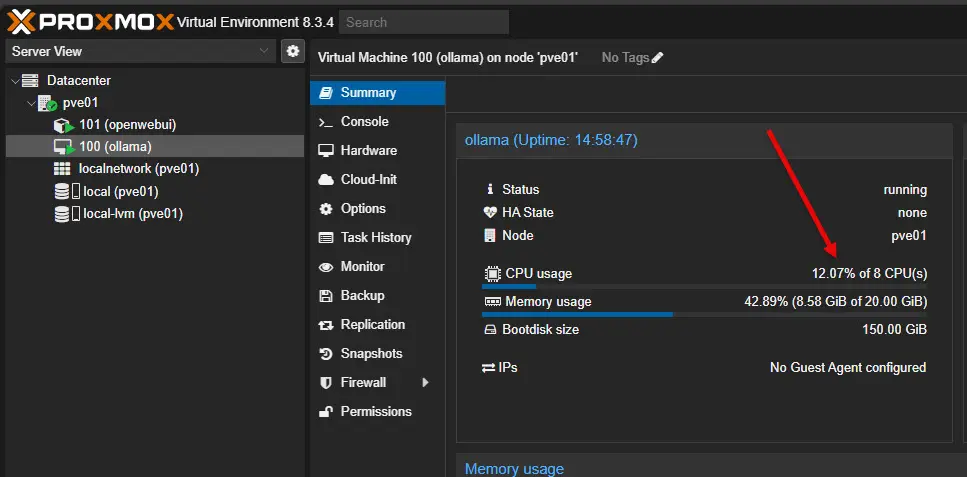Viewport: 967px width, 477px height.
Task: Click the top Search field
Action: click(x=423, y=22)
